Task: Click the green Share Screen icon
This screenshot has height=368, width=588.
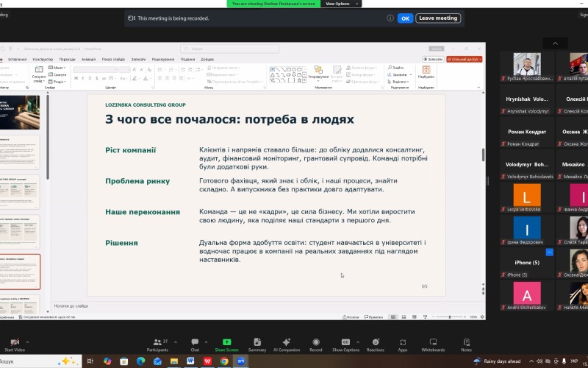Action: point(226,342)
